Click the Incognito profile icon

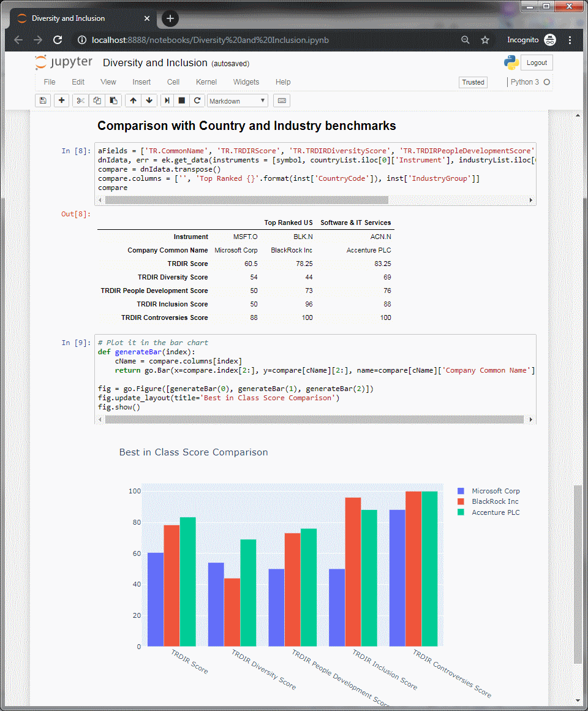click(x=550, y=40)
